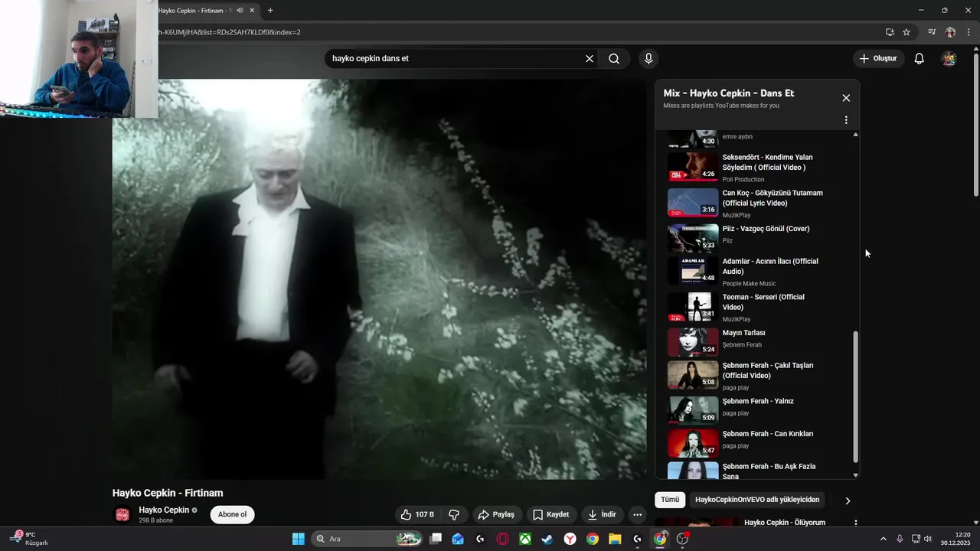Viewport: 980px width, 551px height.
Task: Open weather widget showing 9°C
Action: point(29,539)
